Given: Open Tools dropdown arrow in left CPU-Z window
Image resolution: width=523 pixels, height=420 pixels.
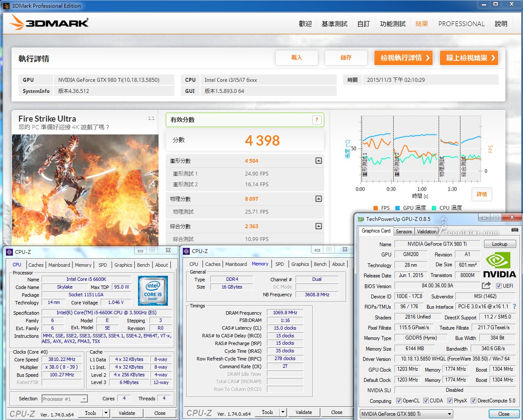Looking at the screenshot, I should (x=106, y=413).
